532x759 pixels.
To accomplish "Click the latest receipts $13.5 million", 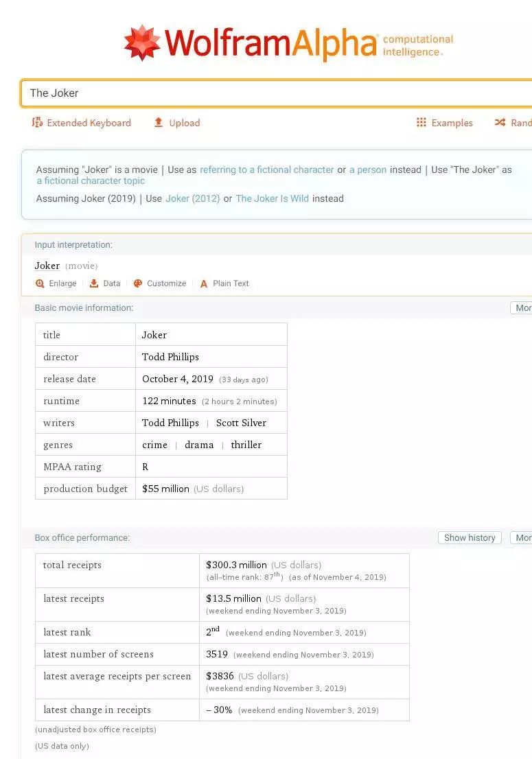I will pos(233,598).
